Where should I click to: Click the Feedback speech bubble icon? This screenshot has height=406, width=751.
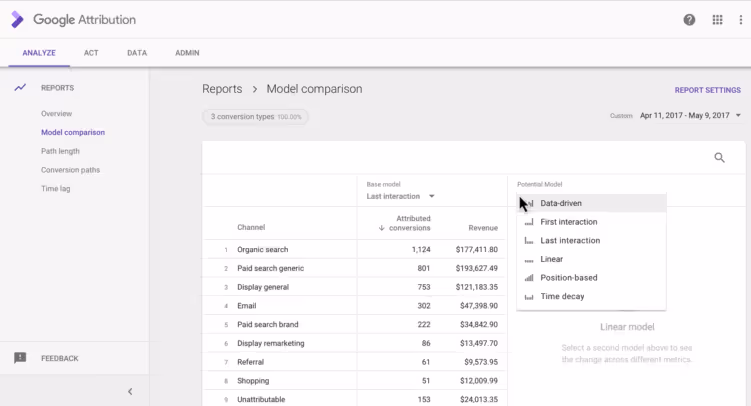coord(20,358)
